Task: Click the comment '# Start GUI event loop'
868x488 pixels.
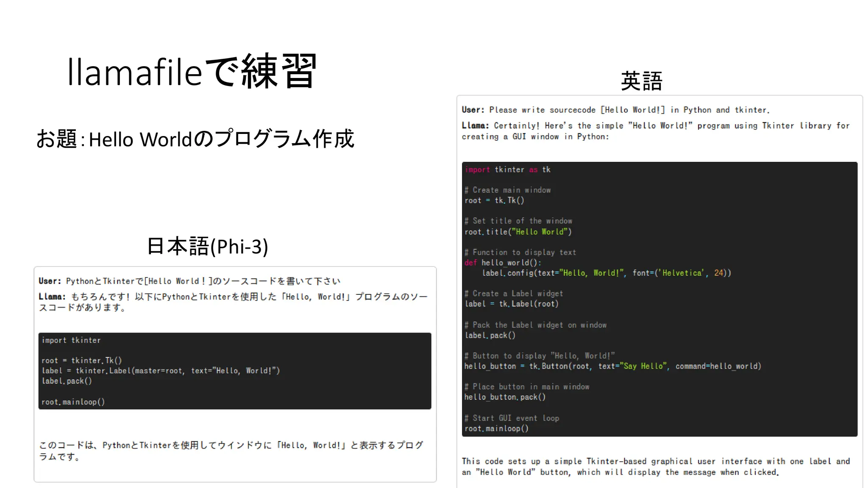Action: [512, 418]
